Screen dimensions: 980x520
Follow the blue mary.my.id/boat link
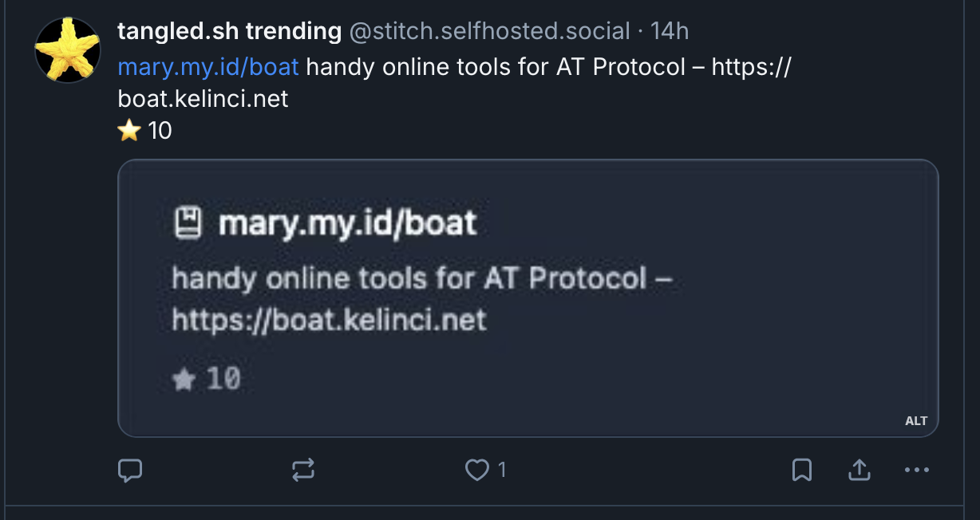click(x=208, y=66)
